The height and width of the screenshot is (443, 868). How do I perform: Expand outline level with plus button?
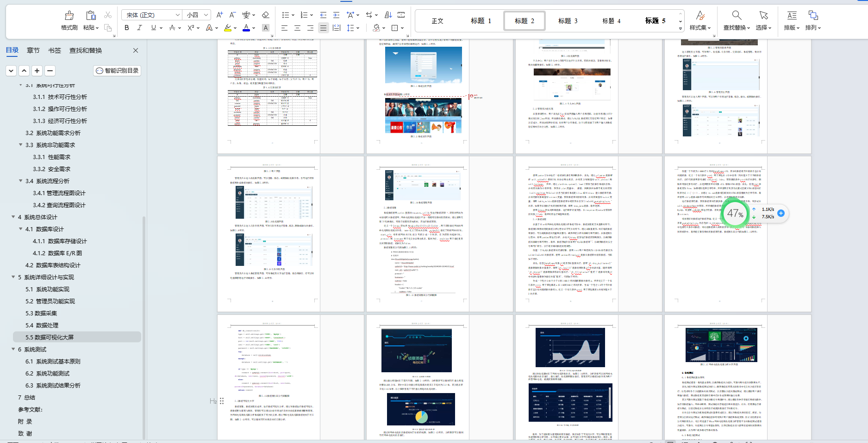tap(37, 71)
